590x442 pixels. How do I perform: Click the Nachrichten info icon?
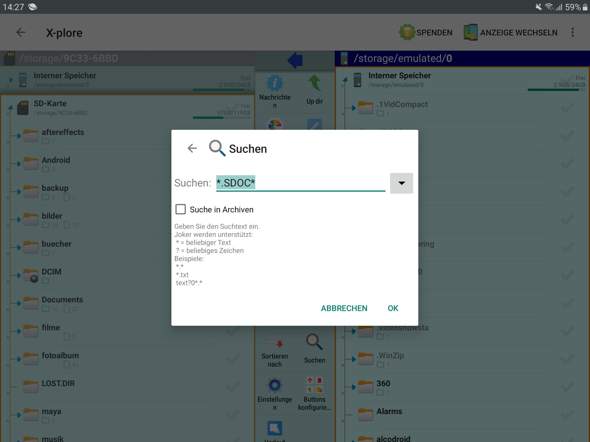point(275,83)
